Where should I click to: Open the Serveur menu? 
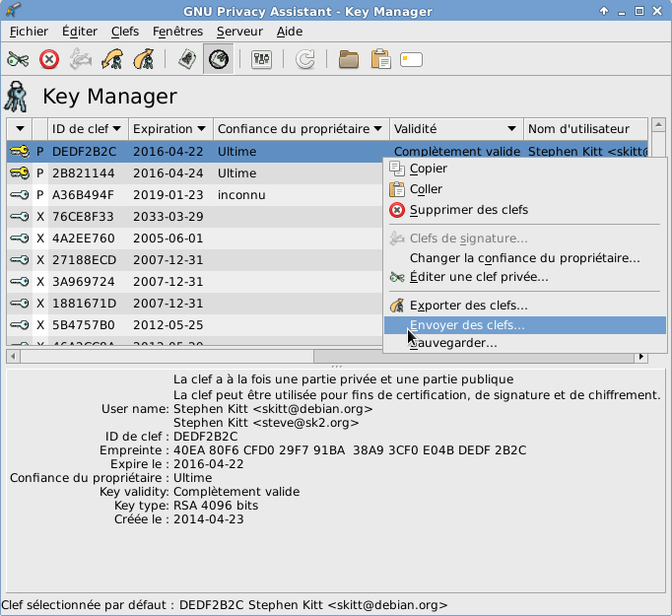239,32
